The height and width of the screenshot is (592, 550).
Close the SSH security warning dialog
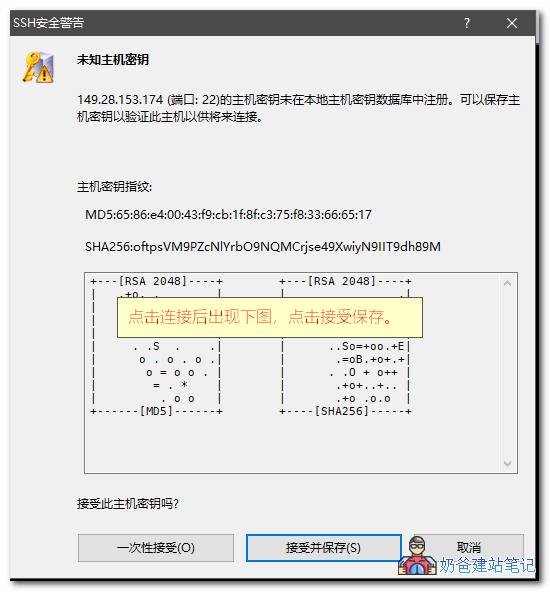(x=511, y=23)
